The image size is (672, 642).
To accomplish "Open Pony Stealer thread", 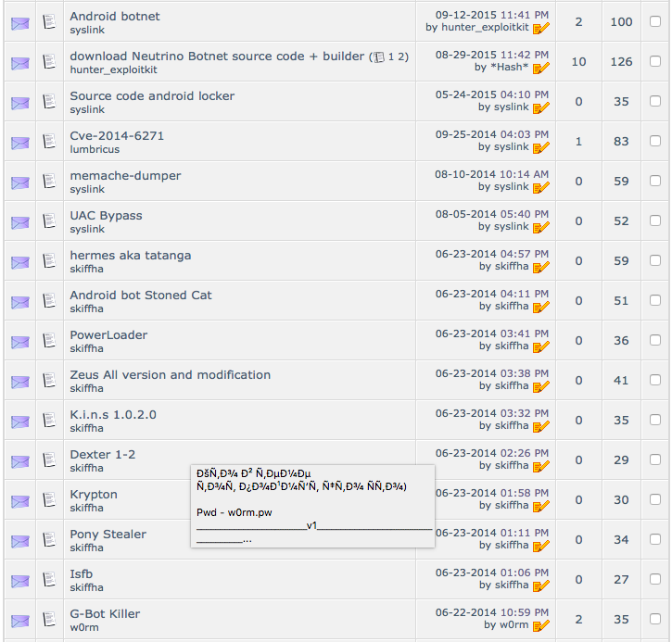I will point(108,534).
